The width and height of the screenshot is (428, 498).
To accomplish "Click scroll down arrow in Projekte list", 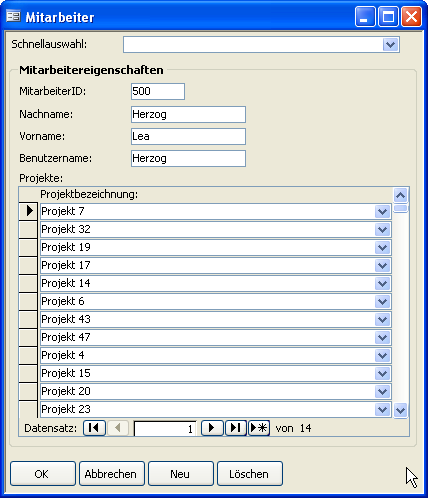I will pyautogui.click(x=400, y=410).
